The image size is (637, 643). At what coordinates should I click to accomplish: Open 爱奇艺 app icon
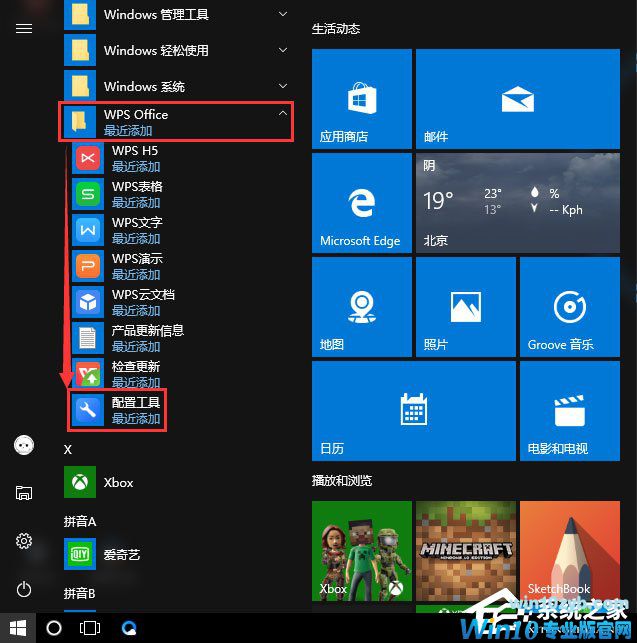(80, 554)
